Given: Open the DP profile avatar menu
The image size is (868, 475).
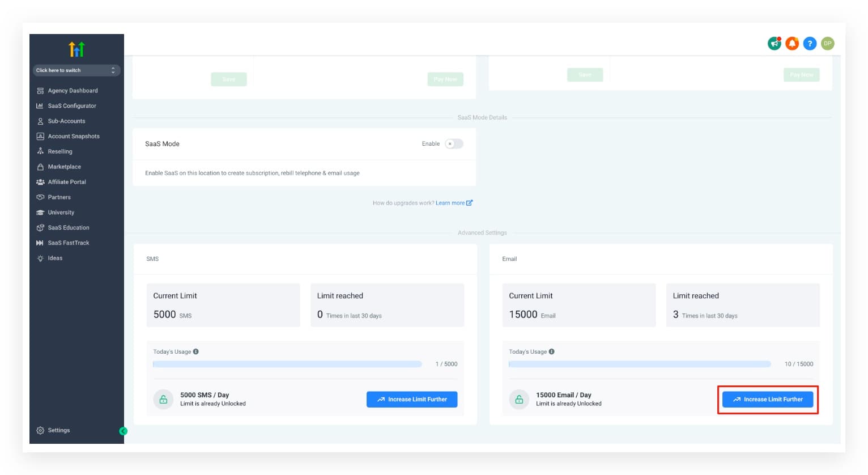Looking at the screenshot, I should (827, 43).
